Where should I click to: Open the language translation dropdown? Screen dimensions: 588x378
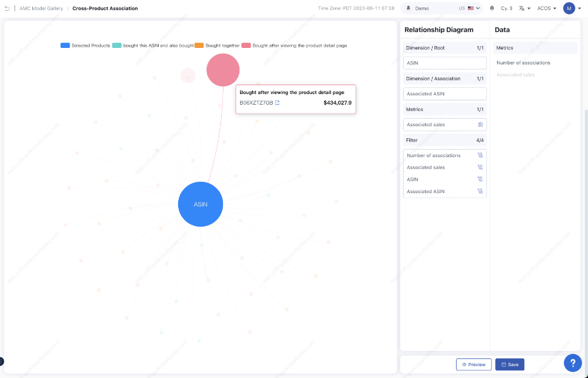click(x=524, y=8)
